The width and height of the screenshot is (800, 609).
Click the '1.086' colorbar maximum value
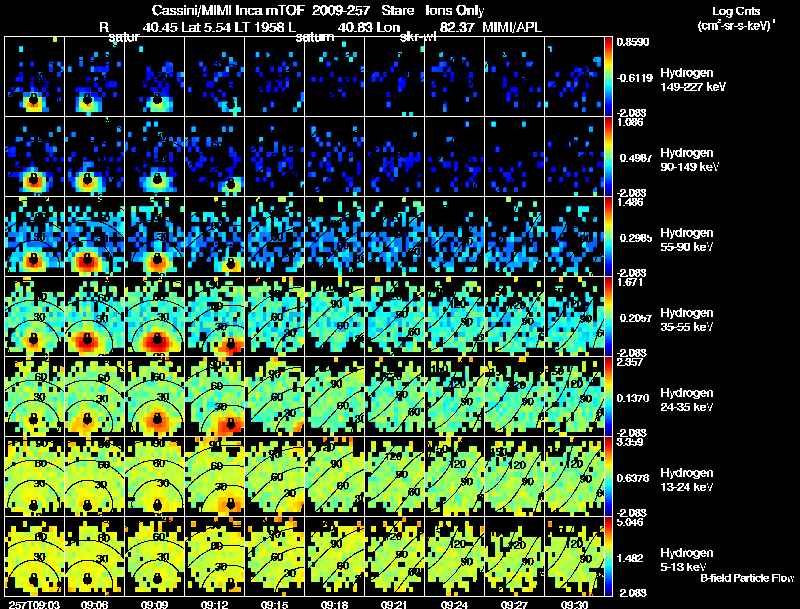630,122
